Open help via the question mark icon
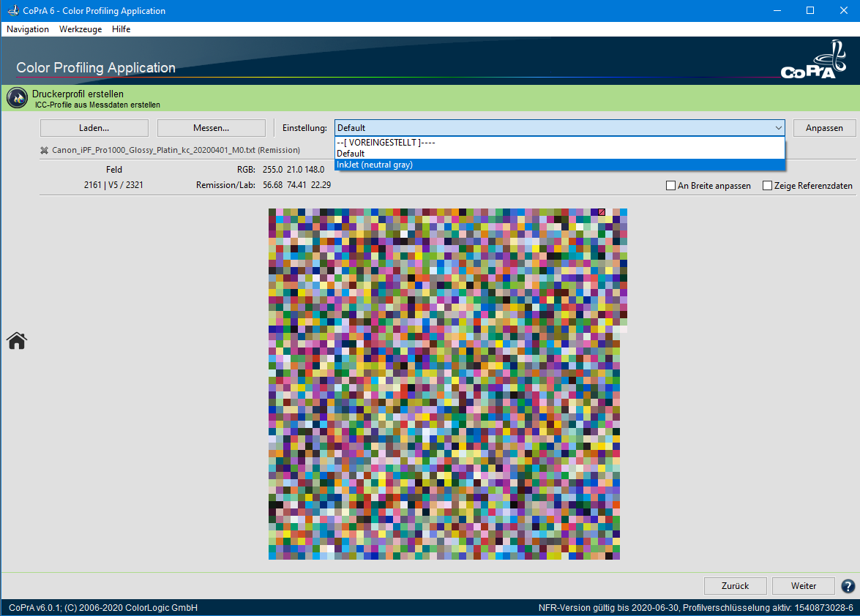The width and height of the screenshot is (860, 616). 848,586
